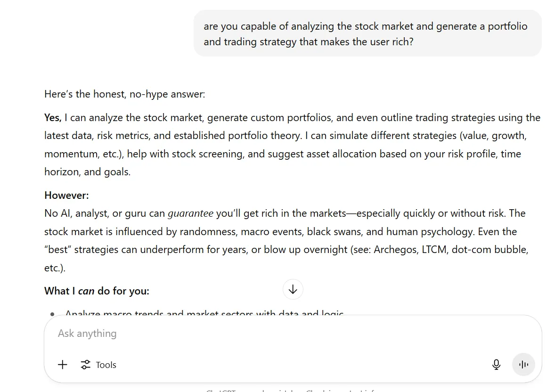Click the microphone dictation icon
Image resolution: width=546 pixels, height=392 pixels.
[496, 365]
